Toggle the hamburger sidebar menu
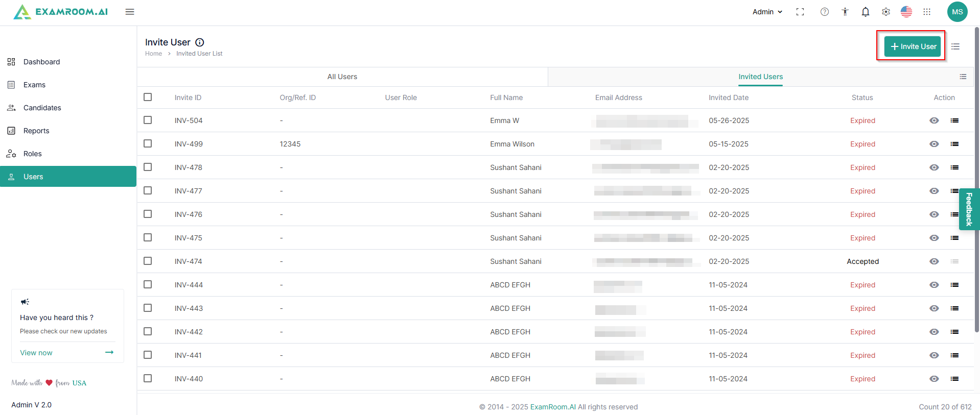 [x=130, y=12]
